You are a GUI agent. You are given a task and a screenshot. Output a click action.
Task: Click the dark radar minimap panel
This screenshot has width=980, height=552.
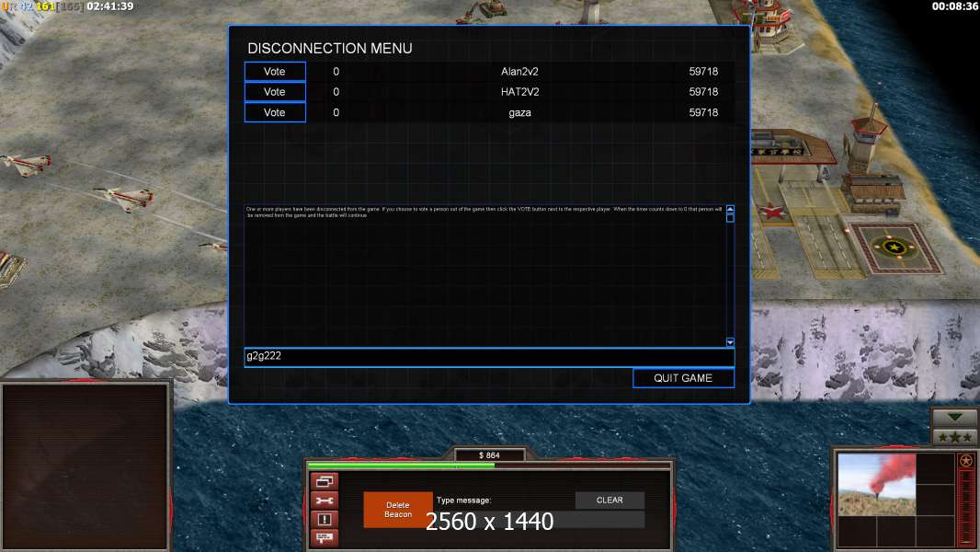pos(85,466)
